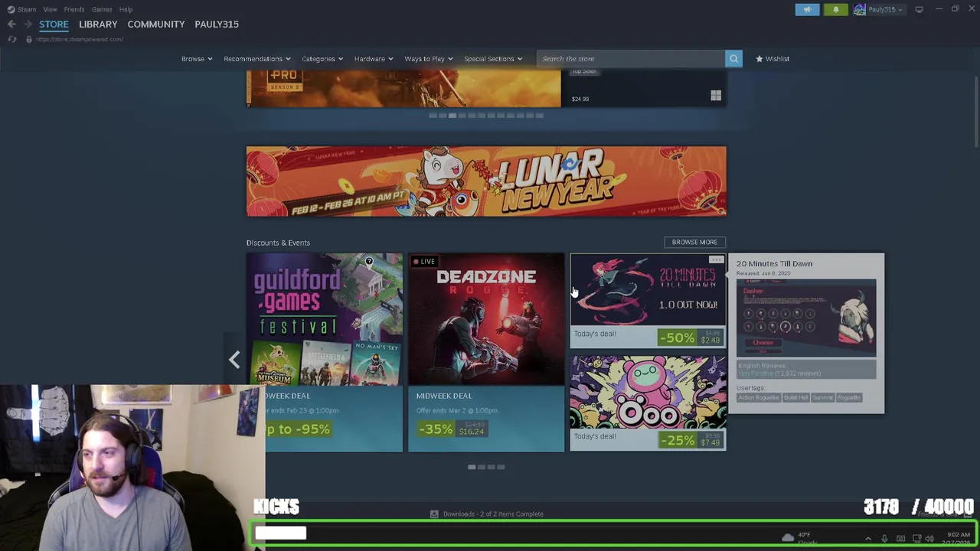Open the 20 Minutes Till Dawn deal
Image resolution: width=980 pixels, height=551 pixels.
[648, 301]
